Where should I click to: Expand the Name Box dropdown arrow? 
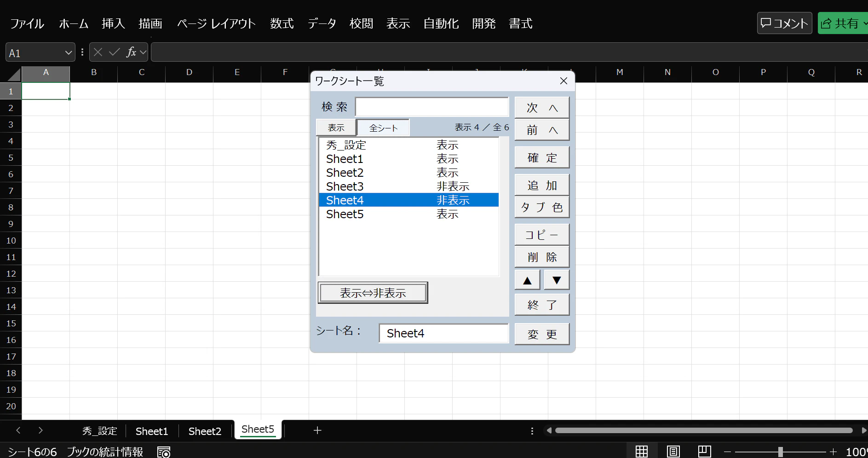point(69,53)
